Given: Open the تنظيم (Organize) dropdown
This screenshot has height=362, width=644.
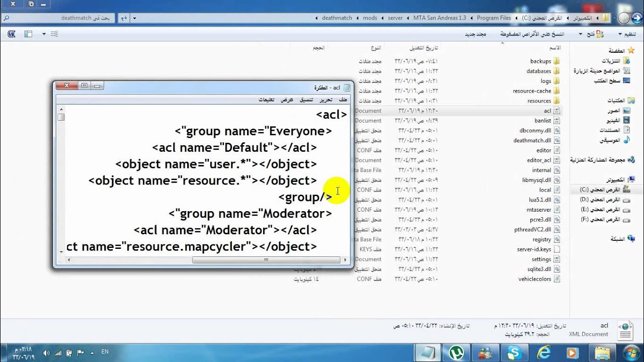Looking at the screenshot, I should coord(628,34).
